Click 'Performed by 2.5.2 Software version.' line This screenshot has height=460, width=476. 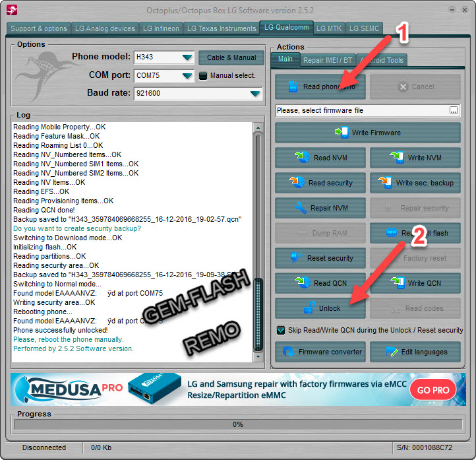point(73,348)
